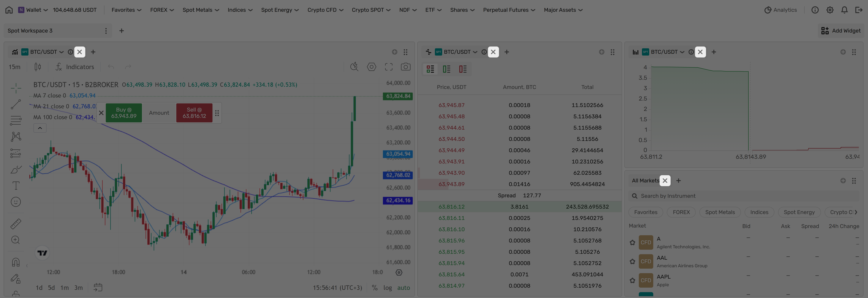This screenshot has height=298, width=868.
Task: Open the FOREX dropdown menu
Action: click(162, 10)
